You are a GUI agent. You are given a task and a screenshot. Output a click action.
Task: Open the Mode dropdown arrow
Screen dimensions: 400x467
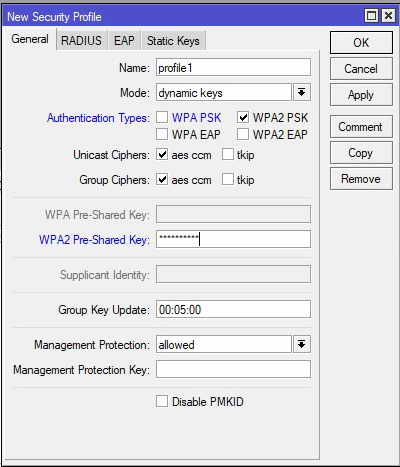302,92
